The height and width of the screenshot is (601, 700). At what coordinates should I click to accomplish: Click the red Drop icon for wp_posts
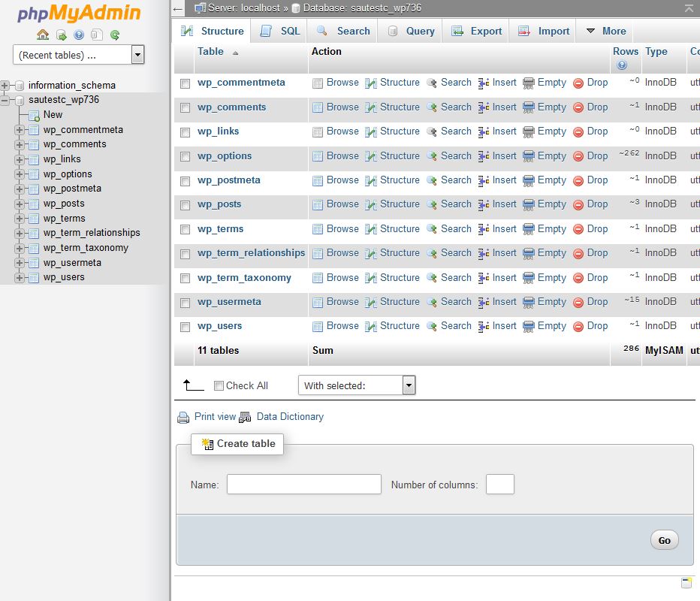point(578,205)
